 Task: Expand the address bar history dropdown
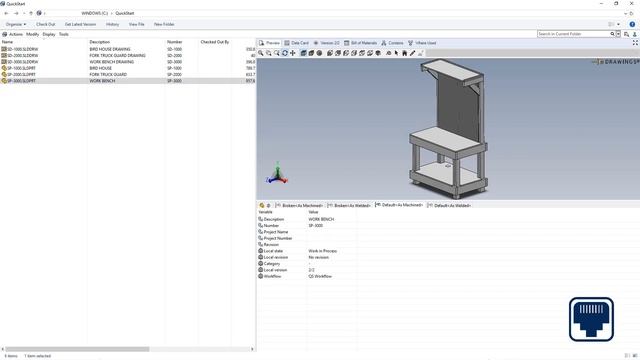click(625, 13)
